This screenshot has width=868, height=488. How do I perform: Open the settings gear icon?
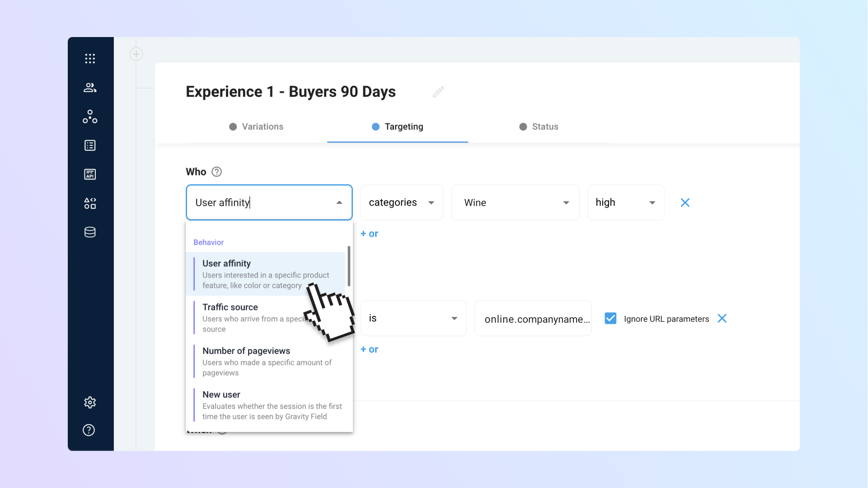(90, 402)
